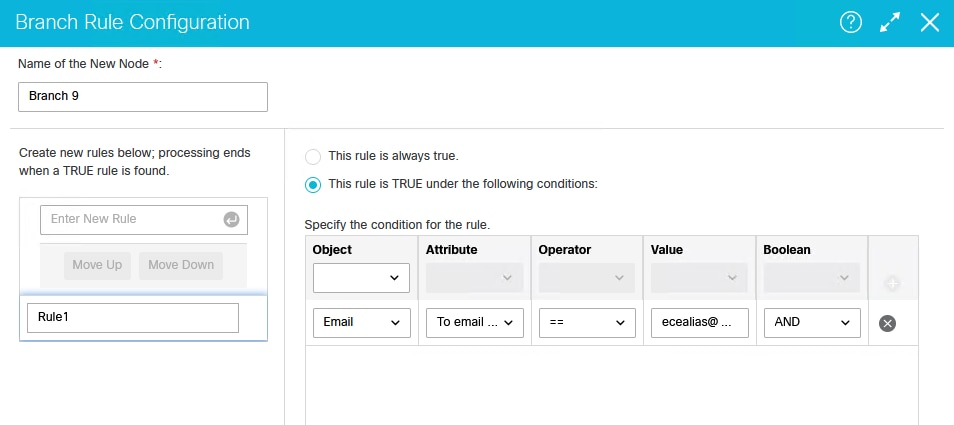Click the Branch 9 node name field
954x425 pixels.
tap(143, 97)
